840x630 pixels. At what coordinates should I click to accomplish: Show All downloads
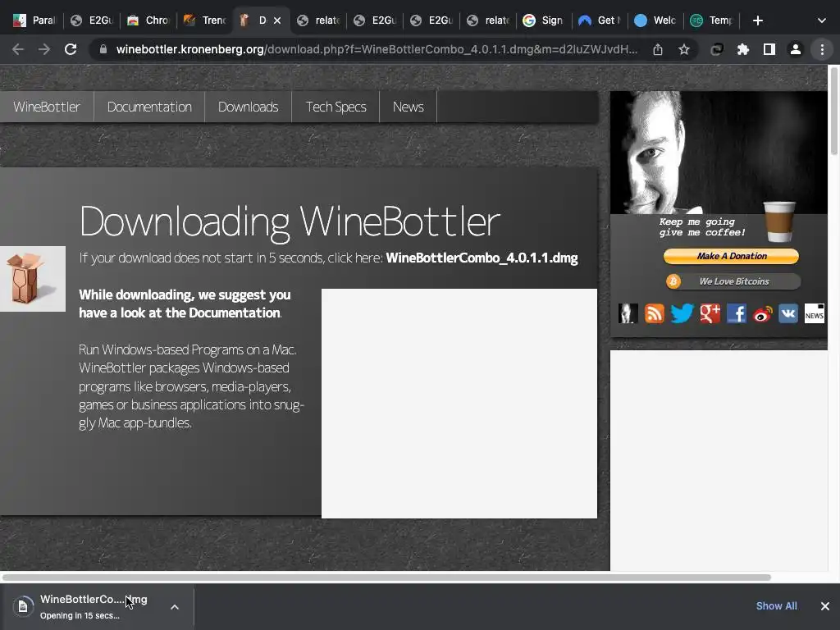point(776,606)
